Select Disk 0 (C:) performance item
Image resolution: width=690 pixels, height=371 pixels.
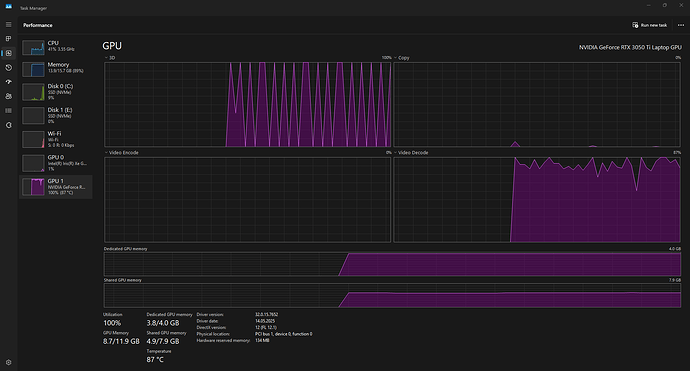56,92
